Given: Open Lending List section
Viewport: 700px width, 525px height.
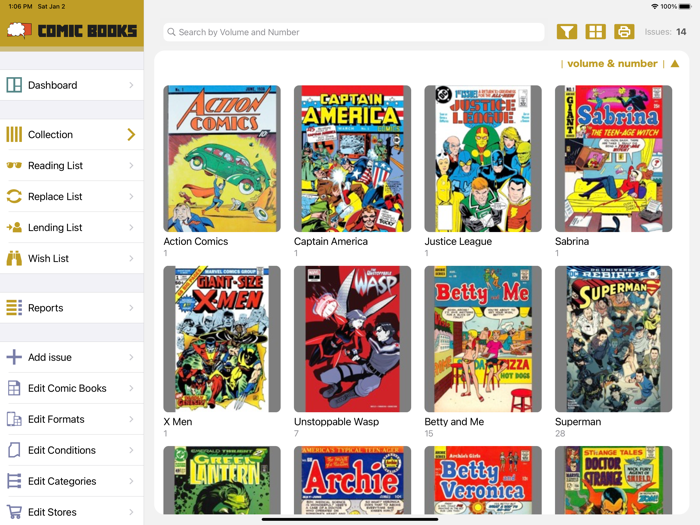Looking at the screenshot, I should 72,227.
